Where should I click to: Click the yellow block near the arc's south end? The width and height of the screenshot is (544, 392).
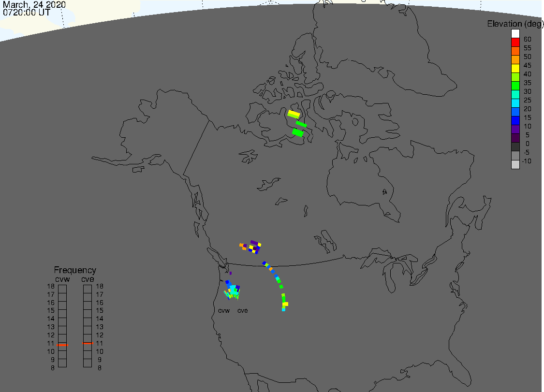pyautogui.click(x=285, y=304)
